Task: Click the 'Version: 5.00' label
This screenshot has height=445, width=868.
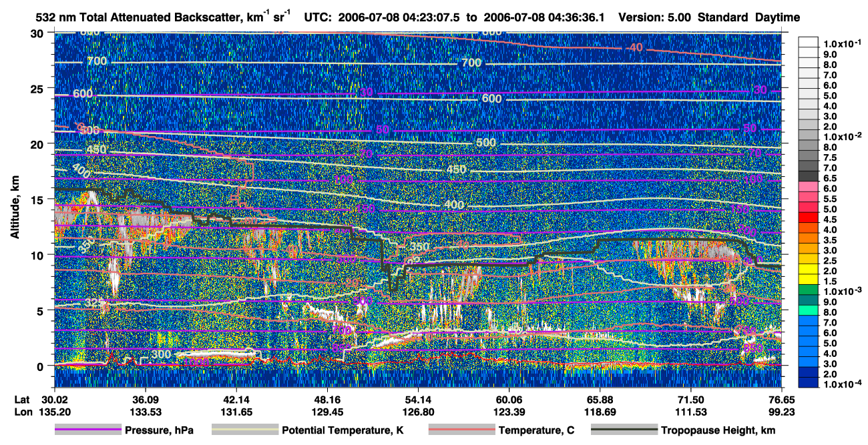Action: (x=656, y=17)
